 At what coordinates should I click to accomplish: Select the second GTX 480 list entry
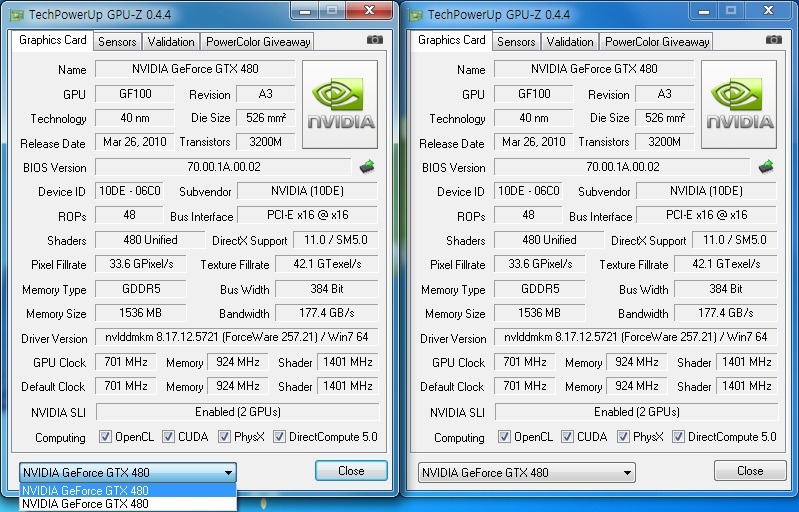pos(128,504)
